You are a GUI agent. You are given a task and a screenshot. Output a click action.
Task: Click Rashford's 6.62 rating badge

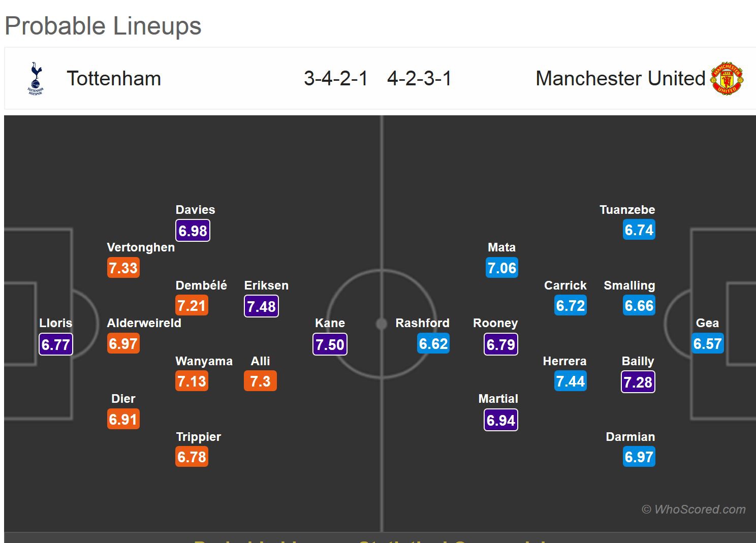433,344
